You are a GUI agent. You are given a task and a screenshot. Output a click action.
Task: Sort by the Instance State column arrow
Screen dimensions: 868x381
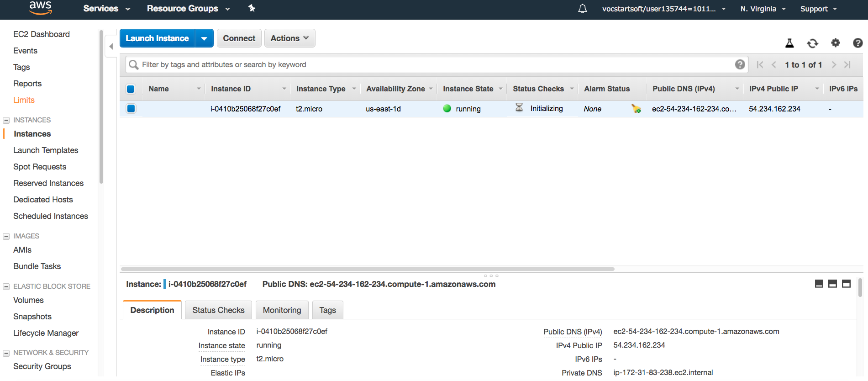pyautogui.click(x=500, y=89)
